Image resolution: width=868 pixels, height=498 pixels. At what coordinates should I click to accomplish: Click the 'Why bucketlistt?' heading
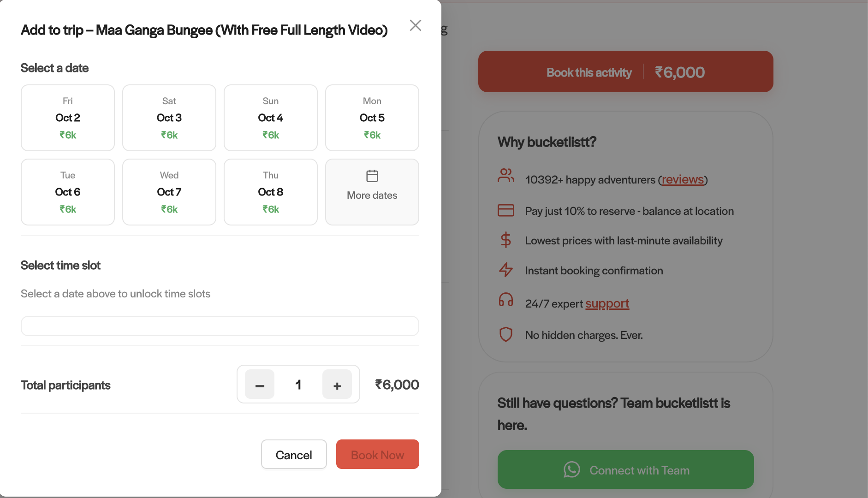coord(547,142)
